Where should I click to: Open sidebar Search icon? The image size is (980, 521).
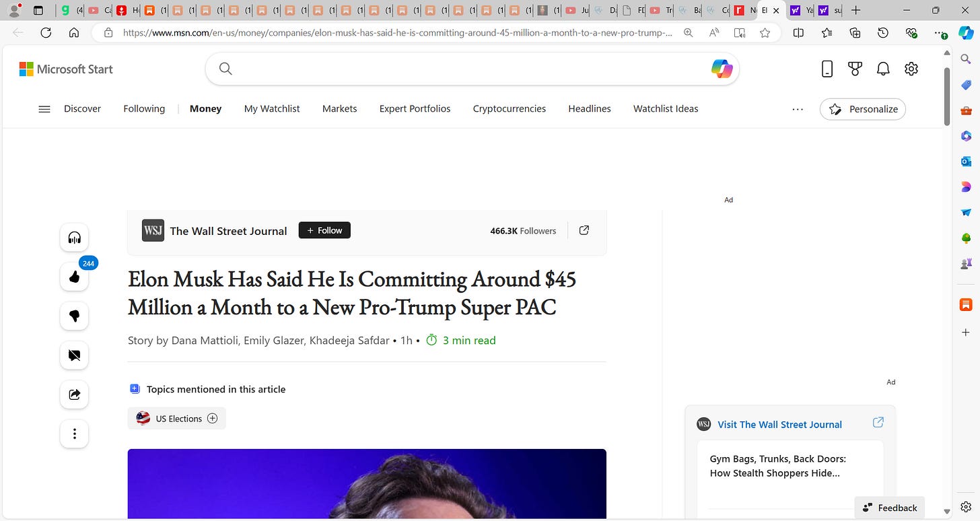966,60
